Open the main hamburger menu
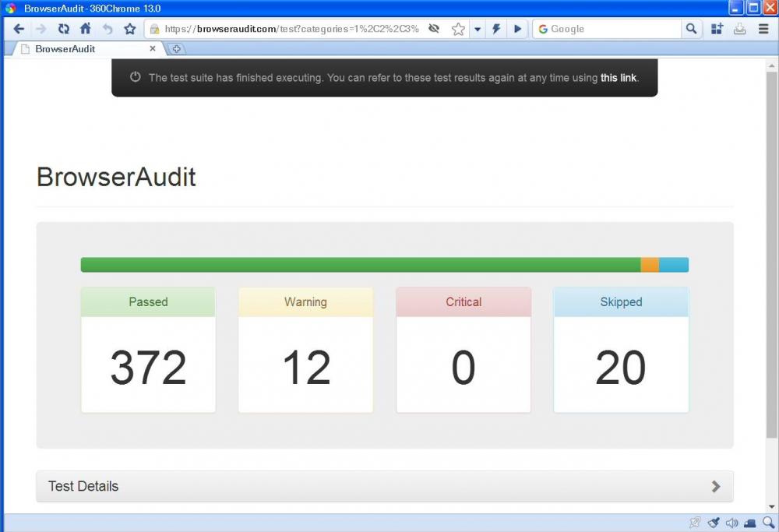779x532 pixels. 763,29
